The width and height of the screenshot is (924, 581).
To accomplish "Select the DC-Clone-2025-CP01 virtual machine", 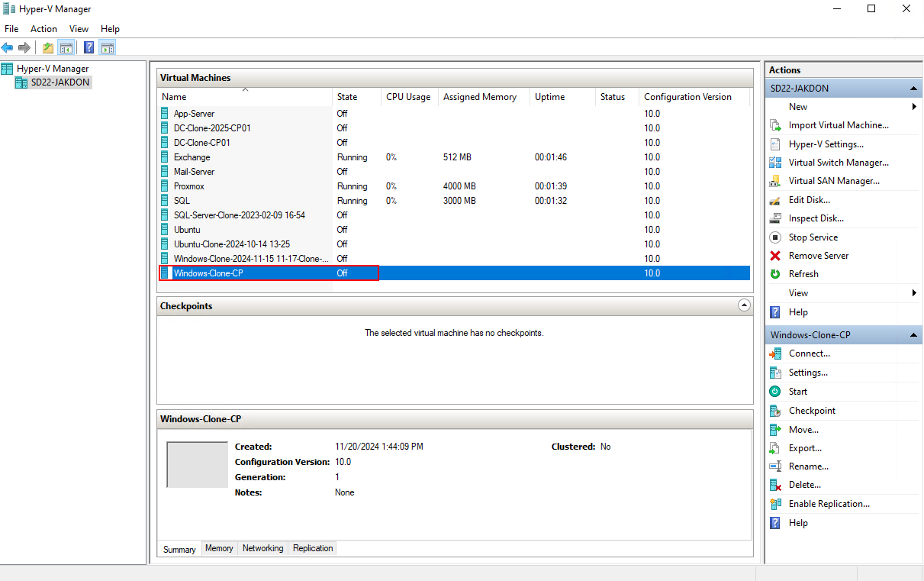I will (454, 128).
